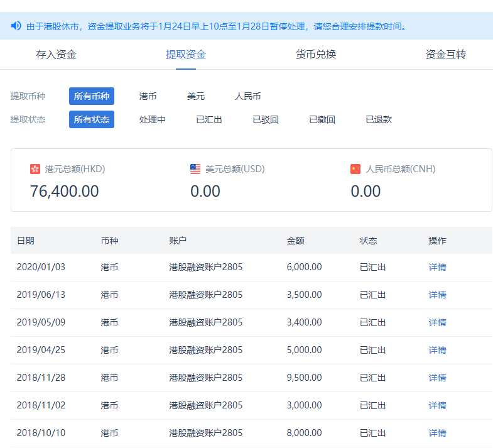Click the China flag icon
This screenshot has width=493, height=448.
tap(355, 169)
